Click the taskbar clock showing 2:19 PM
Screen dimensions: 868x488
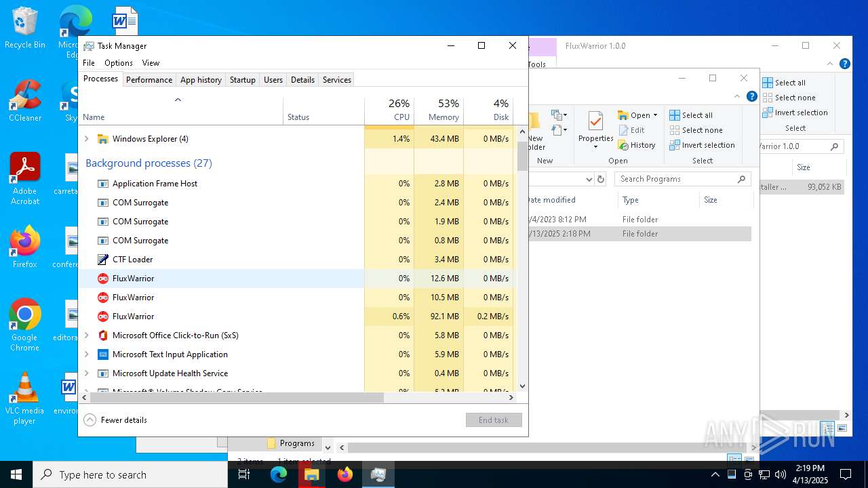(x=810, y=474)
